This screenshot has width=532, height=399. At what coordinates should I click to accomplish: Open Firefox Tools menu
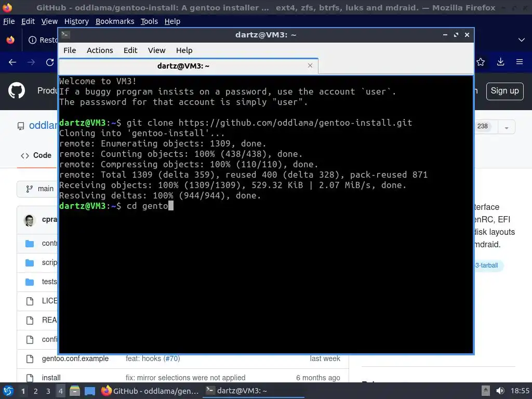(149, 21)
